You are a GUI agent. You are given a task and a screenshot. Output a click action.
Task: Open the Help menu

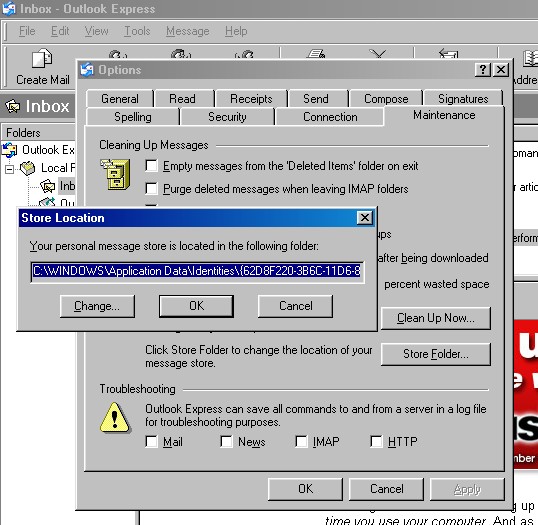pyautogui.click(x=236, y=31)
